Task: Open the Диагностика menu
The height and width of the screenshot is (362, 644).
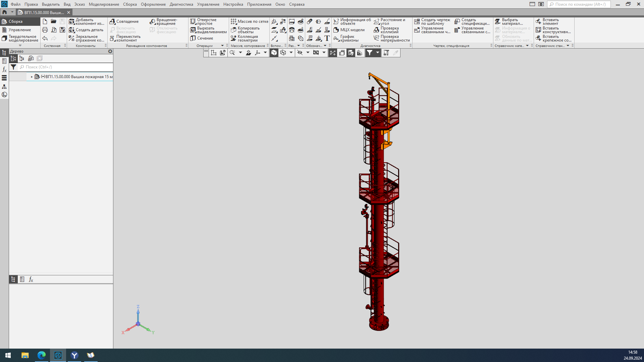Action: [181, 4]
